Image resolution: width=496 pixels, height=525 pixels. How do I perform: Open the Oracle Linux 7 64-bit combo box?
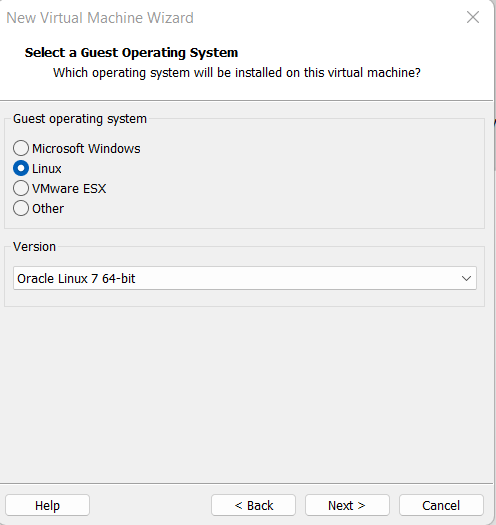pos(245,278)
